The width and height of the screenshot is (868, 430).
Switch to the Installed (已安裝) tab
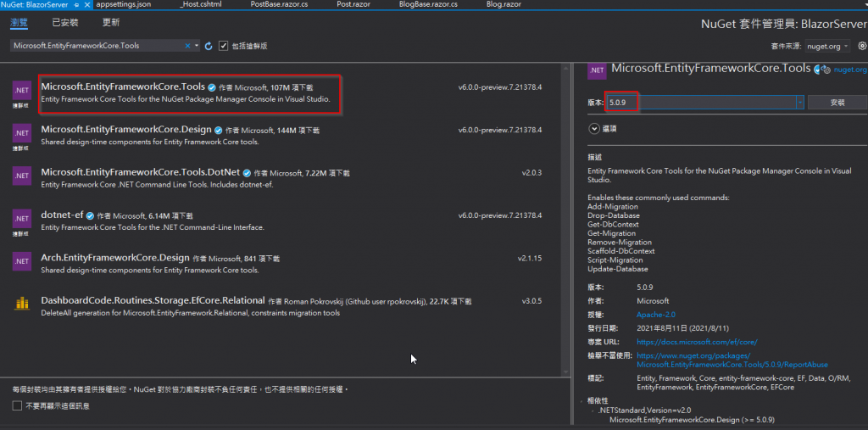pyautogui.click(x=65, y=23)
